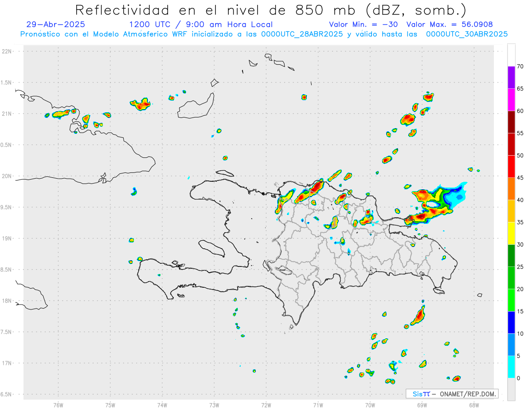
Task: Click the '73W' longitude axis label
Action: point(214,405)
